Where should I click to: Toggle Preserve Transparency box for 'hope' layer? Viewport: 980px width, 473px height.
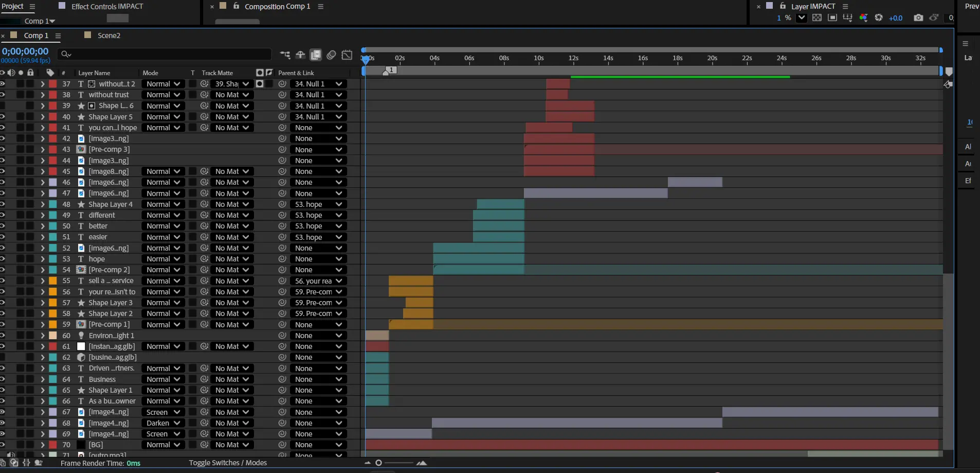click(x=192, y=259)
